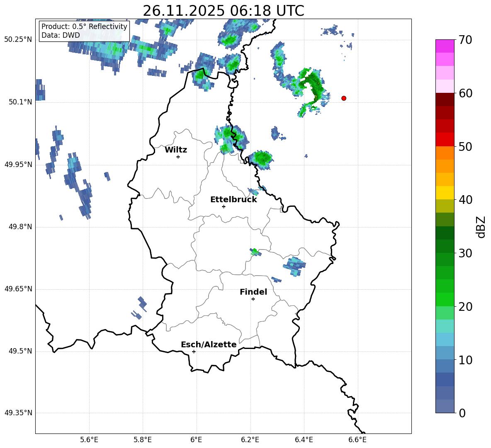The image size is (491, 448).
Task: Click the red dot radar site marker
Action: pos(344,98)
